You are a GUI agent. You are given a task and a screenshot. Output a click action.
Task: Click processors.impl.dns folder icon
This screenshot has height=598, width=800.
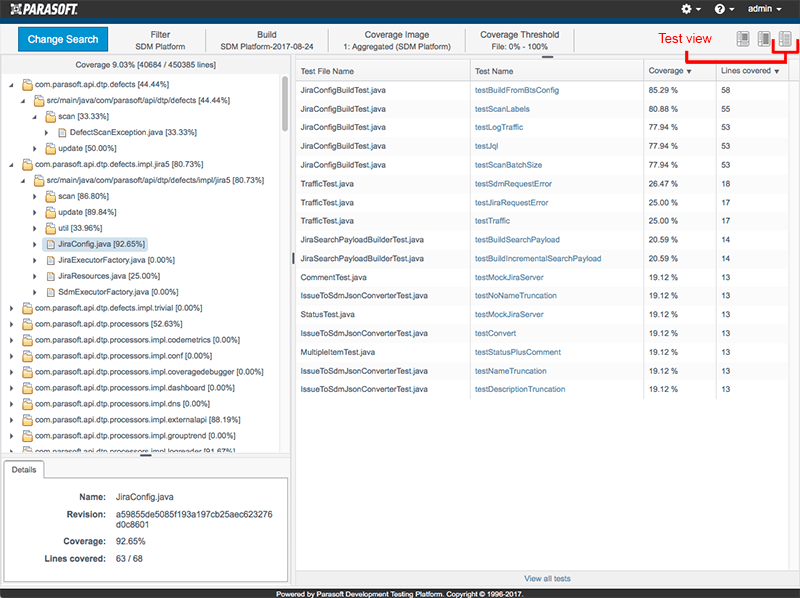pyautogui.click(x=27, y=404)
